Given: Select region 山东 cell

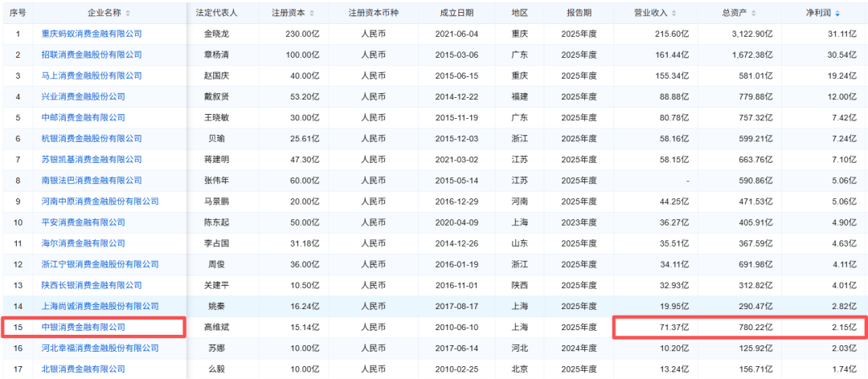Looking at the screenshot, I should coord(520,242).
